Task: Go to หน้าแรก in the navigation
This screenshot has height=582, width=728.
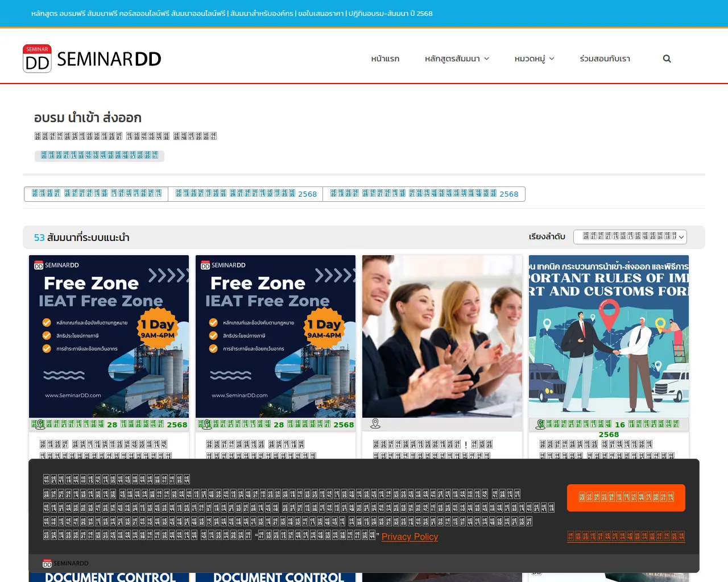Action: tap(385, 59)
